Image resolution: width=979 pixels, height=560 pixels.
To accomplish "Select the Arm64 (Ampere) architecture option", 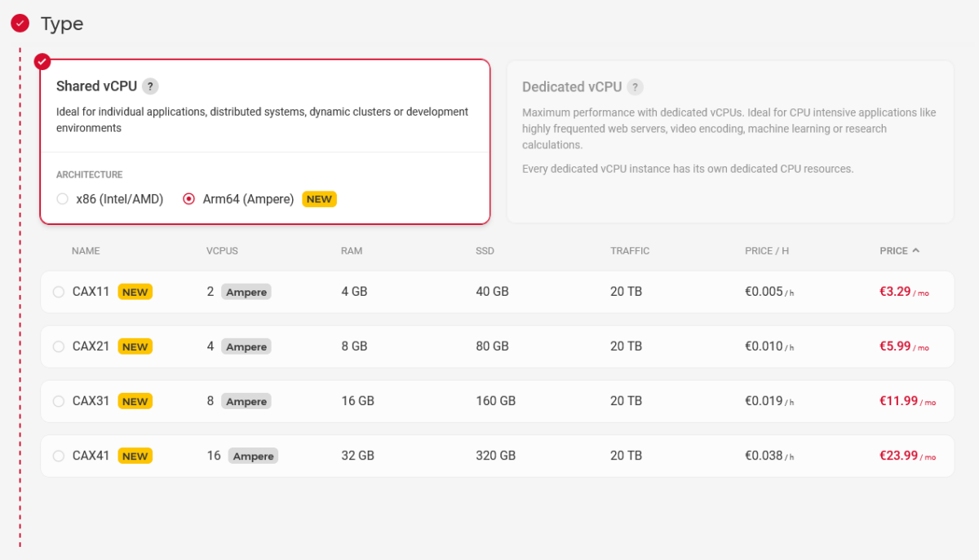I will tap(189, 199).
